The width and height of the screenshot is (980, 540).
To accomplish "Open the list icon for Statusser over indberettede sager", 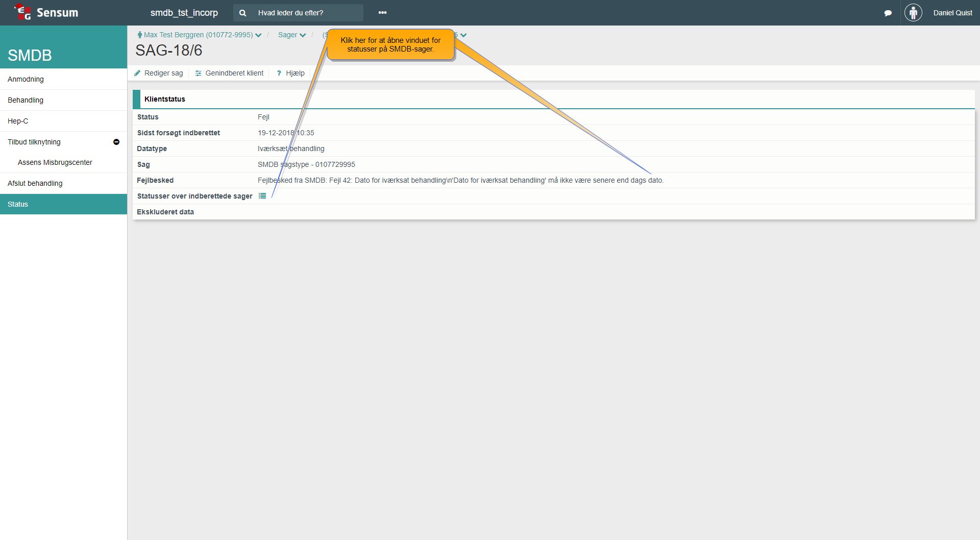I will click(x=262, y=196).
